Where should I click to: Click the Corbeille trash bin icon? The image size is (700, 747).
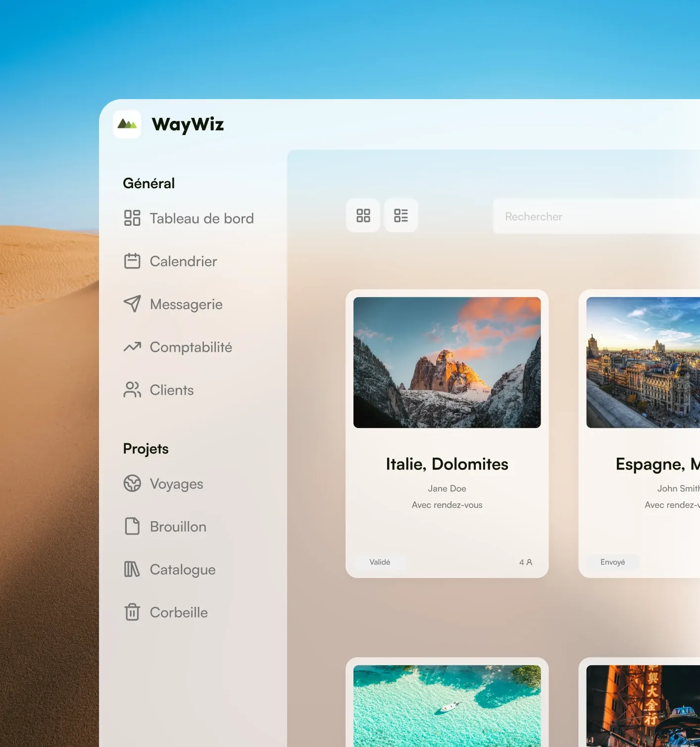[132, 612]
